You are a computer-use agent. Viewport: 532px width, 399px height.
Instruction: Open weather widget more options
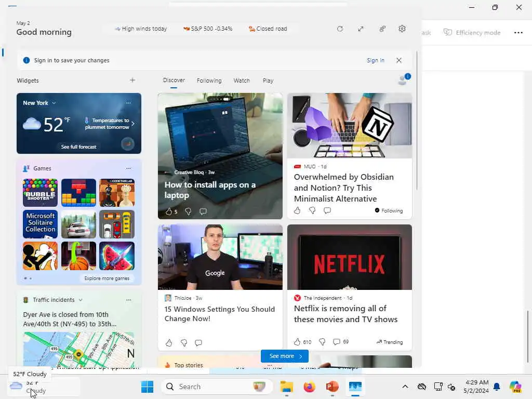(128, 103)
